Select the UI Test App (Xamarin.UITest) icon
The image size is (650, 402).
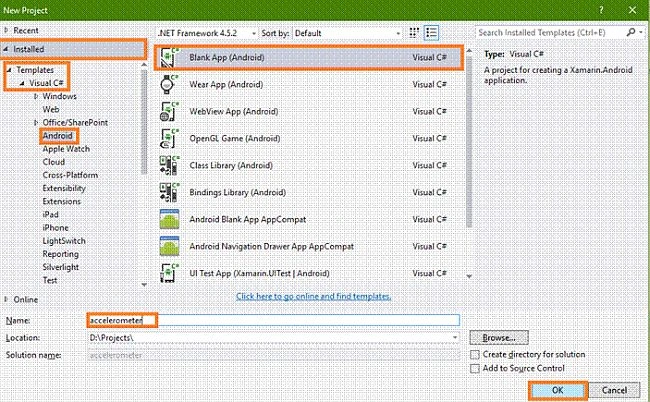tap(169, 273)
